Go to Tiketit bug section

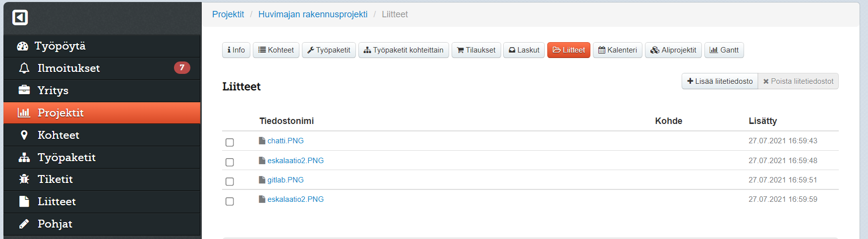tap(55, 179)
